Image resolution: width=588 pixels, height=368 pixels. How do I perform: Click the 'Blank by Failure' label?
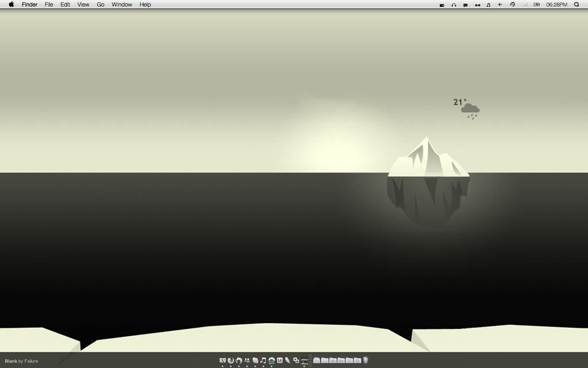coord(21,361)
